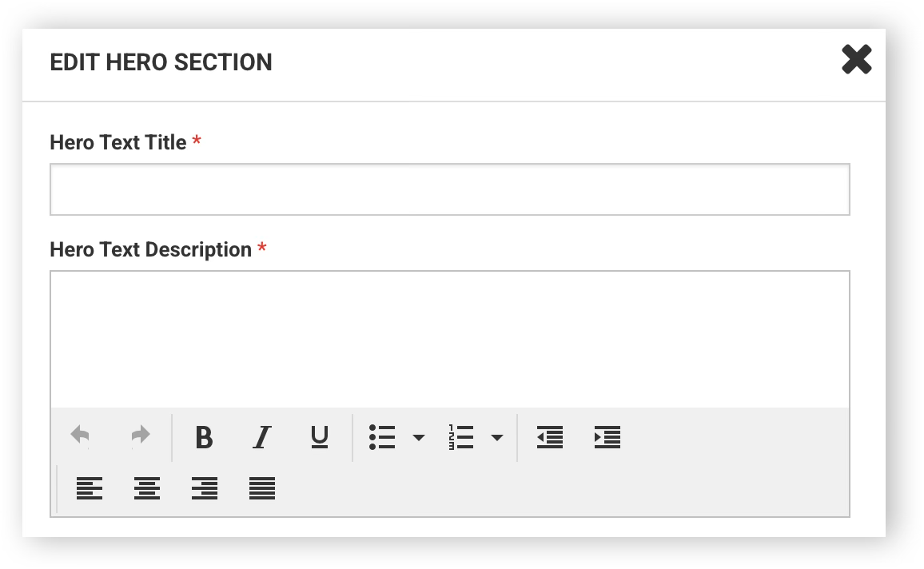Toggle Underline formatting
Viewport: 924px width, 569px height.
point(320,437)
